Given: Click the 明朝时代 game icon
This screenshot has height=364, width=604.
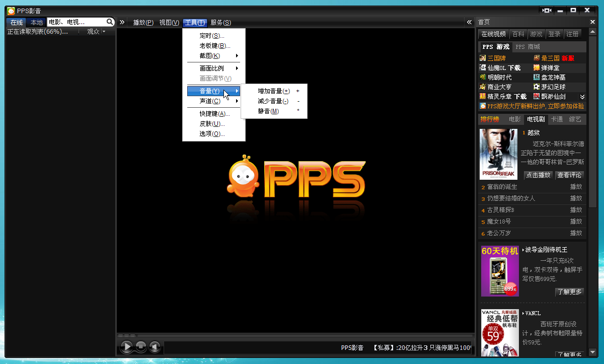Looking at the screenshot, I should [x=483, y=77].
